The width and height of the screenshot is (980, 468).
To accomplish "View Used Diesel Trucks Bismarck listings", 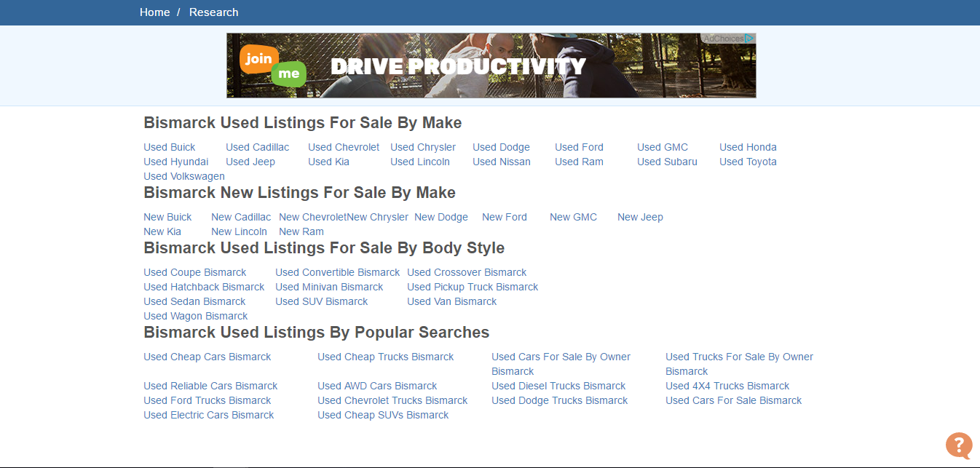I will pyautogui.click(x=558, y=386).
